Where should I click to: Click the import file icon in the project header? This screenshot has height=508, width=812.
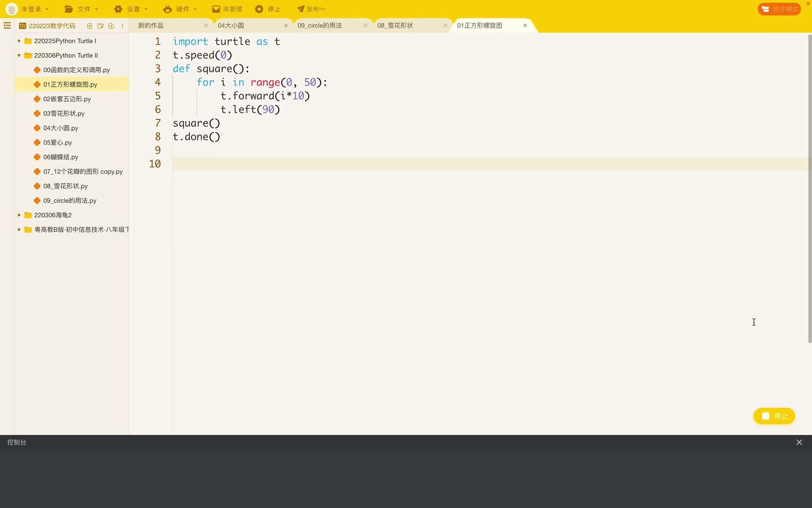click(x=112, y=26)
